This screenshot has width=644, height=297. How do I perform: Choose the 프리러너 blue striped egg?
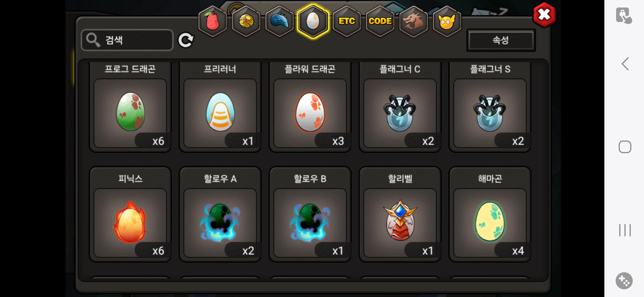pos(220,108)
